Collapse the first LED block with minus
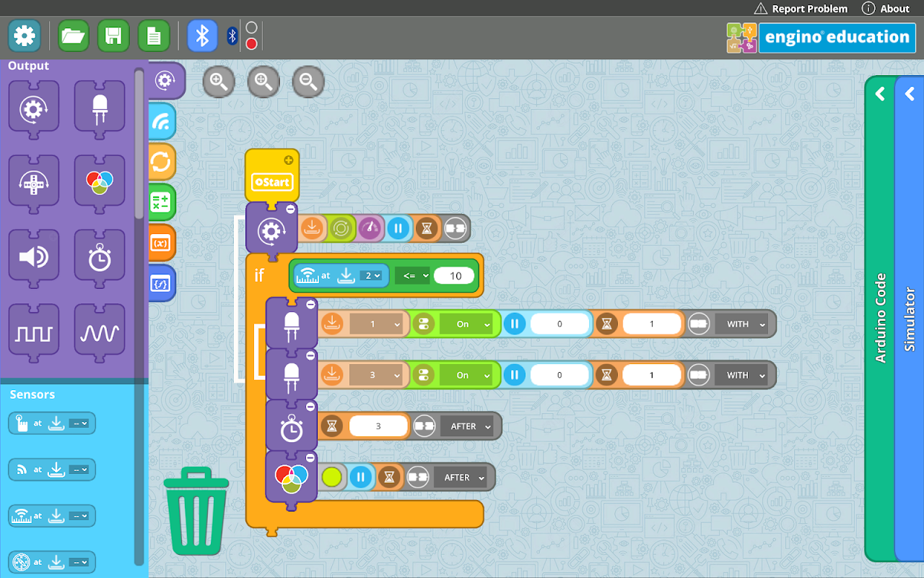 310,305
